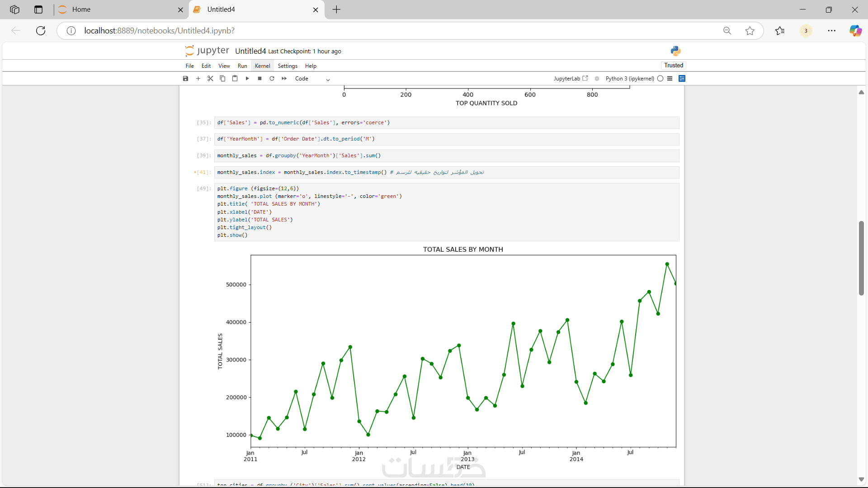Toggle the table of contents panel
Image resolution: width=868 pixels, height=488 pixels.
coord(670,79)
